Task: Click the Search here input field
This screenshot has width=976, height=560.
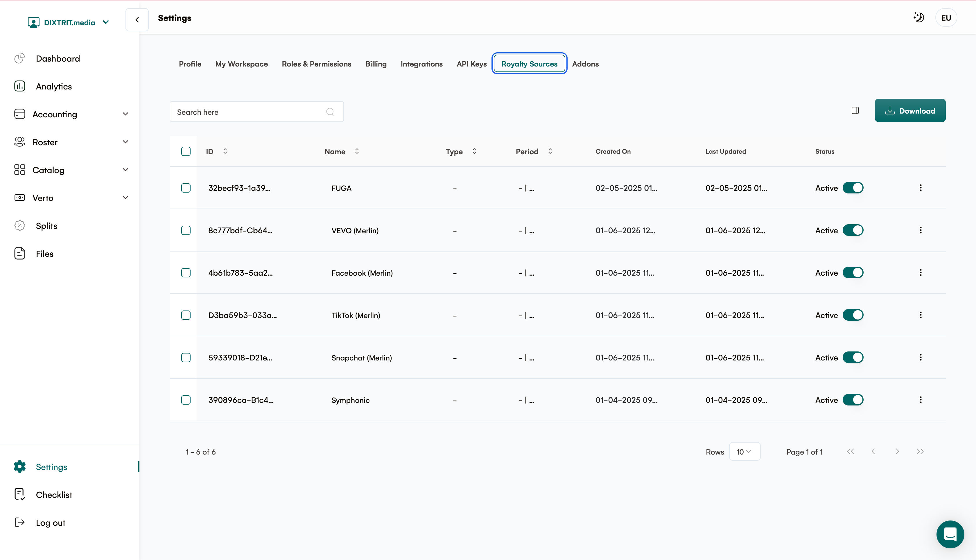Action: click(256, 112)
